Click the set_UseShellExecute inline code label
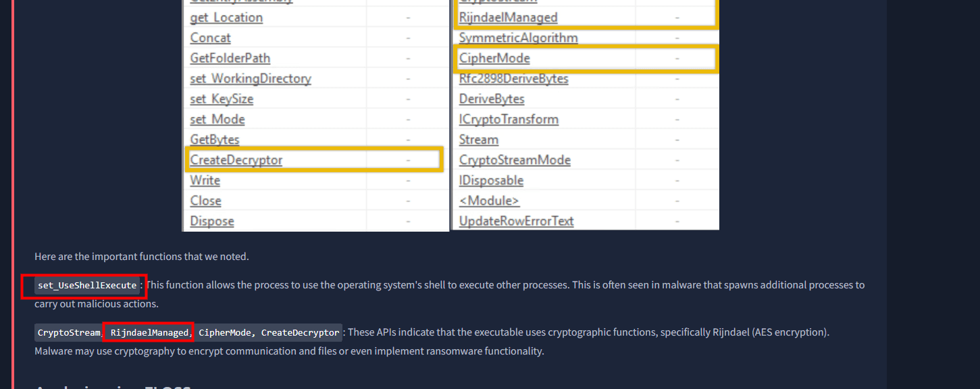 (87, 286)
